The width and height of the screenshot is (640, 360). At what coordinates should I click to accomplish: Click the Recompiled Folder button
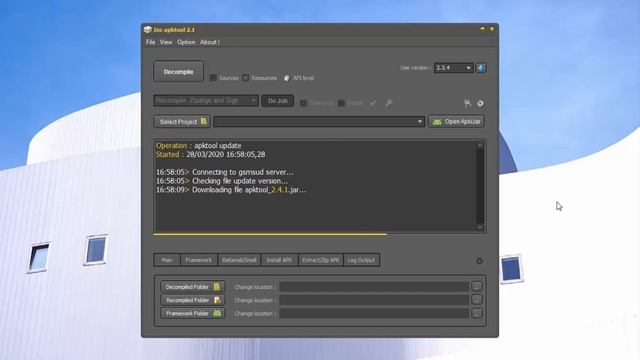coord(192,300)
